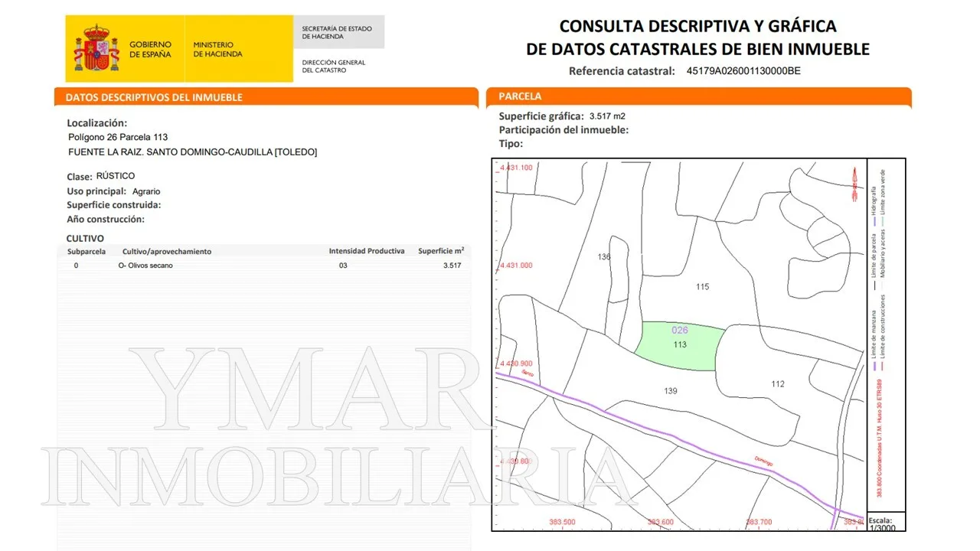Click the 'Superficie m²' column header
The height and width of the screenshot is (551, 980).
tap(441, 251)
